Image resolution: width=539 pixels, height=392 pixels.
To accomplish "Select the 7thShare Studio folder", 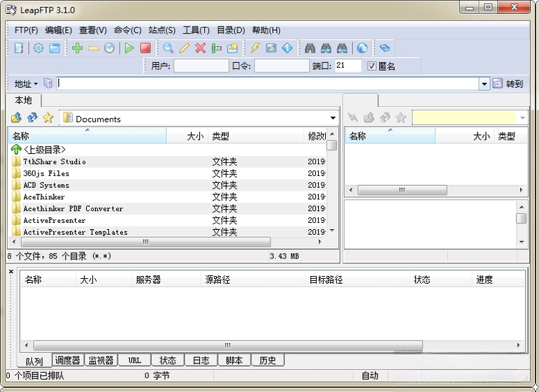I will click(55, 161).
